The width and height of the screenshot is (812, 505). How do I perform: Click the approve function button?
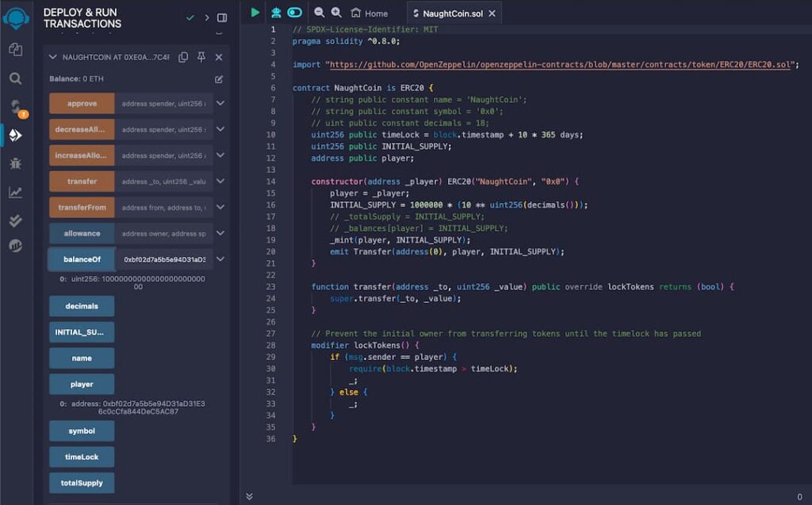point(82,104)
